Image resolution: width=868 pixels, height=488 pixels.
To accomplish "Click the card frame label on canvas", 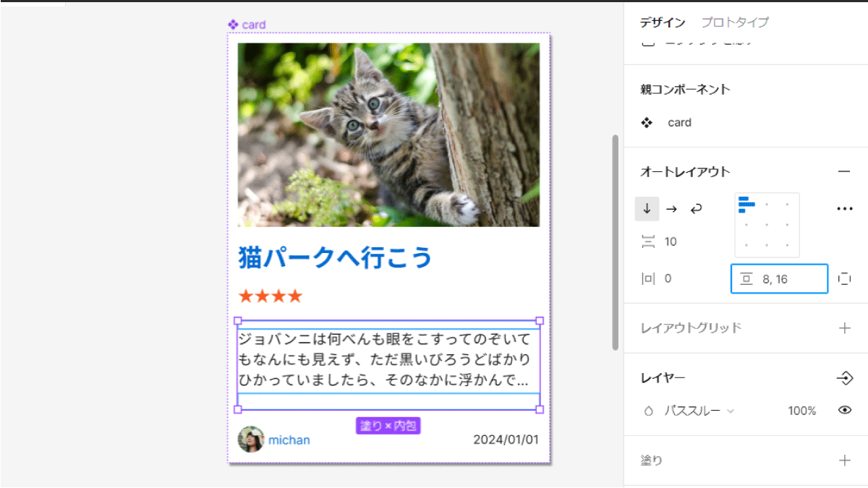I will click(x=253, y=25).
